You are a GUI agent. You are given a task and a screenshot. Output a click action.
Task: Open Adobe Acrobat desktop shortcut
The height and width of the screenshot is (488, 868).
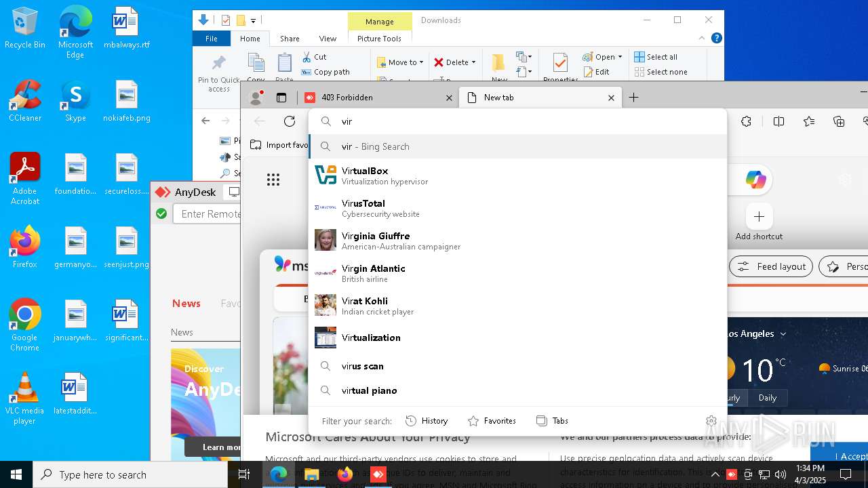tap(25, 179)
